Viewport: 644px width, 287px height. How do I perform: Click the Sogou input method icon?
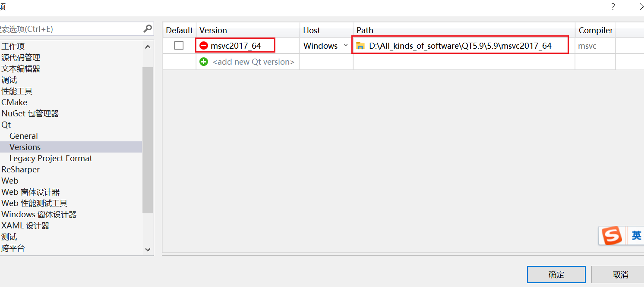tap(611, 235)
